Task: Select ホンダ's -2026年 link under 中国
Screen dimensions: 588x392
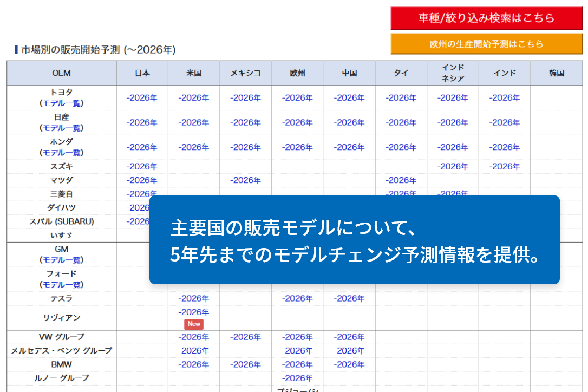Action: 349,147
